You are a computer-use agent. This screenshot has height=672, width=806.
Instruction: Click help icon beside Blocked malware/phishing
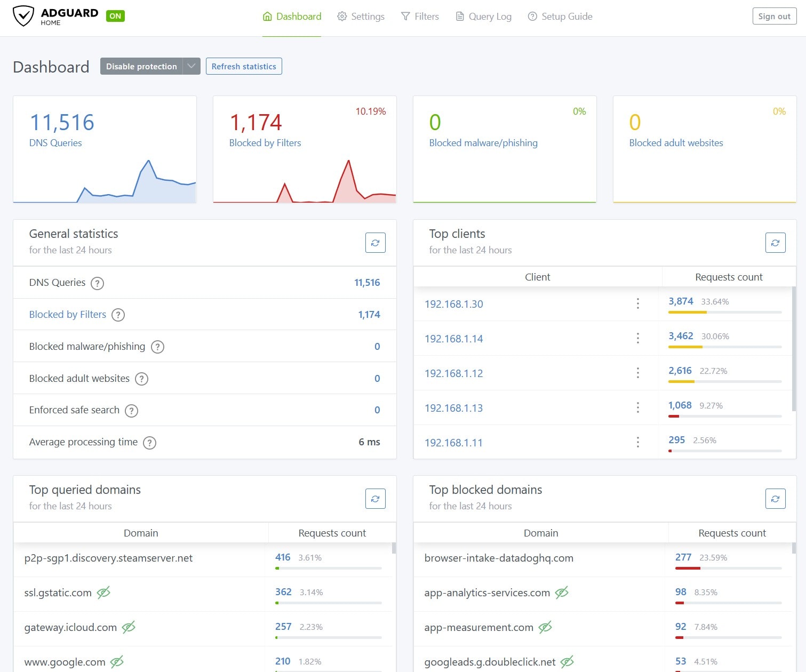157,347
